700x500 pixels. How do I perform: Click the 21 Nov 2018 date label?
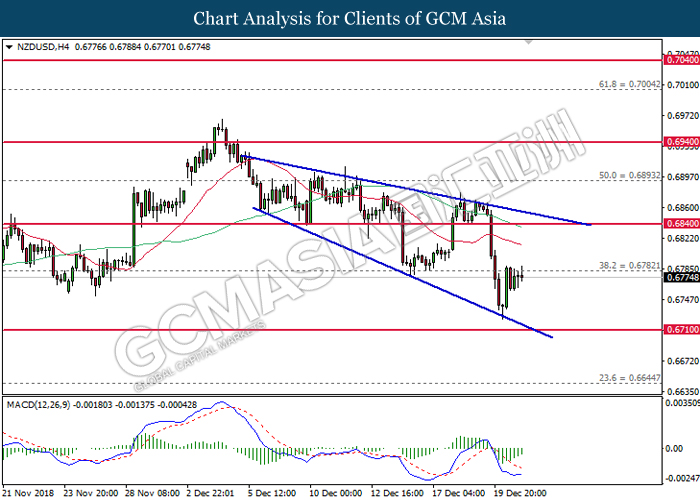point(28,493)
